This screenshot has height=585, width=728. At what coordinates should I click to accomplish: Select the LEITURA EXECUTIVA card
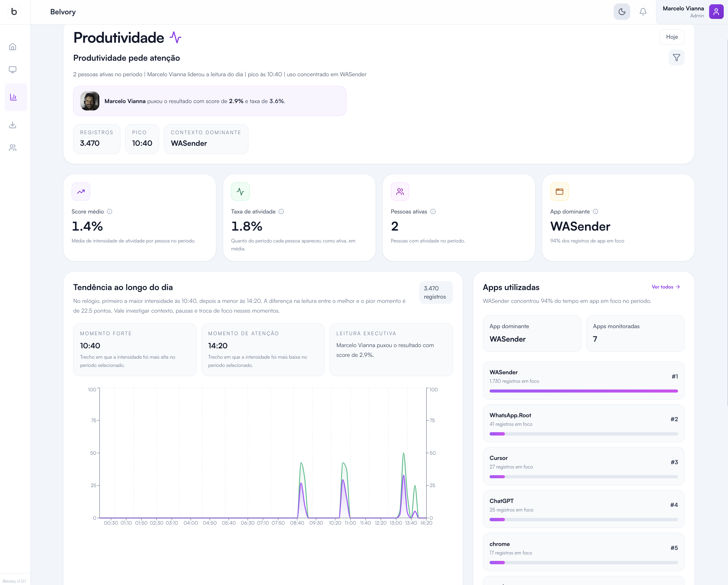point(391,350)
